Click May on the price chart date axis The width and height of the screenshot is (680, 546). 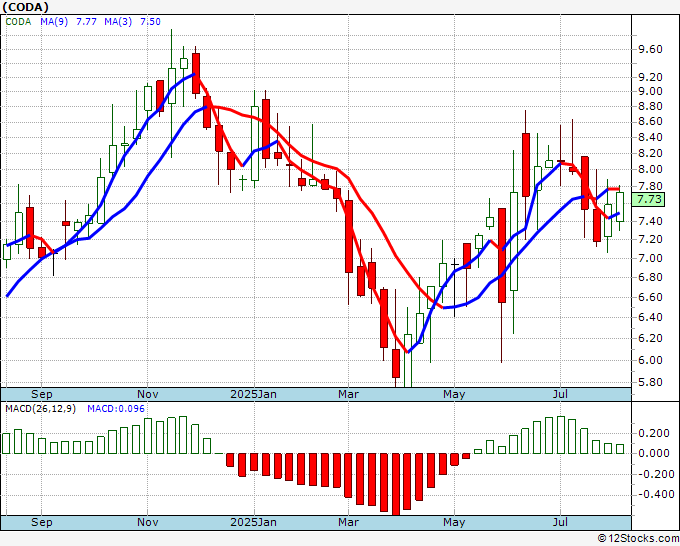click(454, 394)
